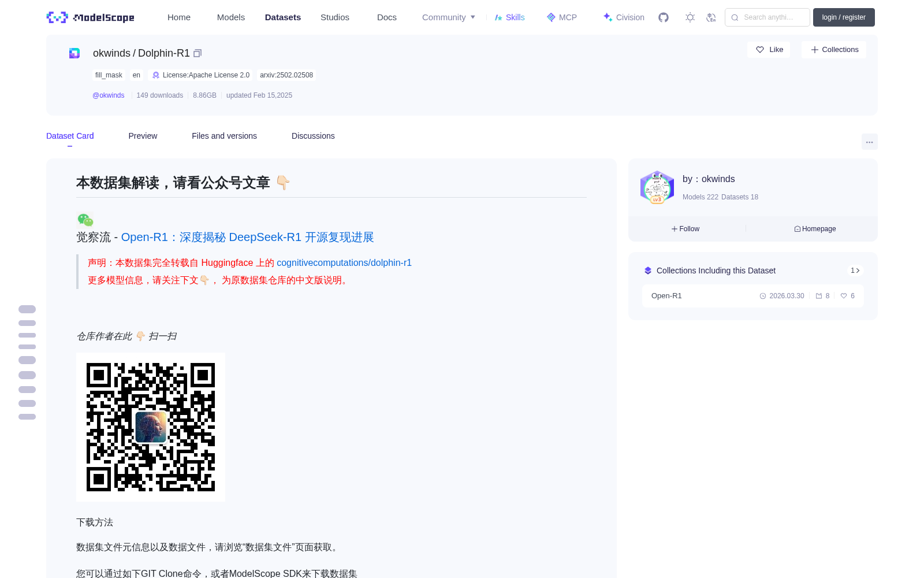Open cognitivecomputations/dolphin-r1 Huggingface link

(344, 262)
